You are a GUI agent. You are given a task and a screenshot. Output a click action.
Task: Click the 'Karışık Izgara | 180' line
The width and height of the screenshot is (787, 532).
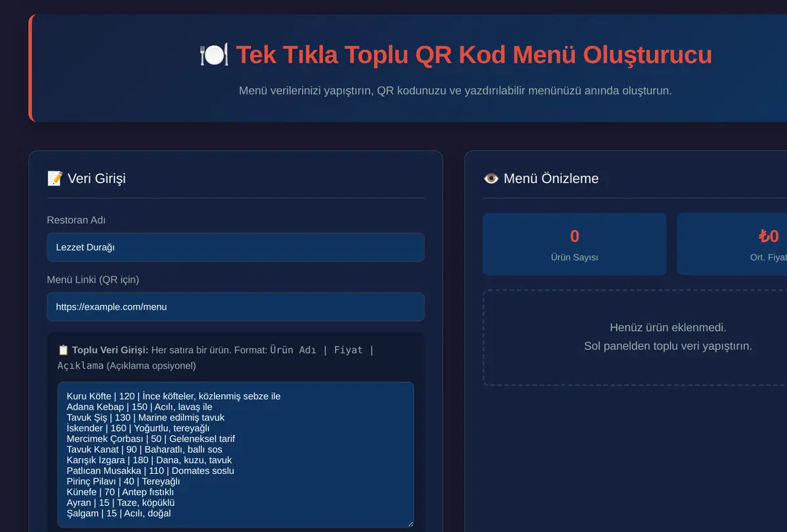tap(150, 460)
